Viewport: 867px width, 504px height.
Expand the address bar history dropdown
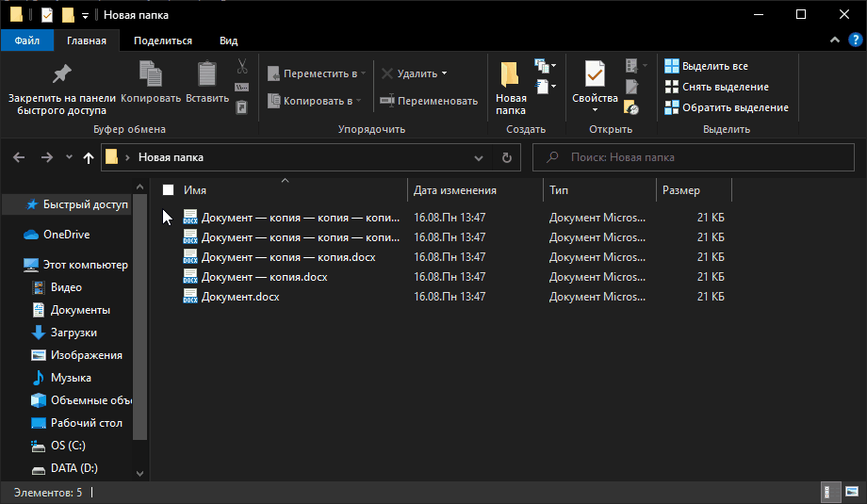click(x=479, y=157)
